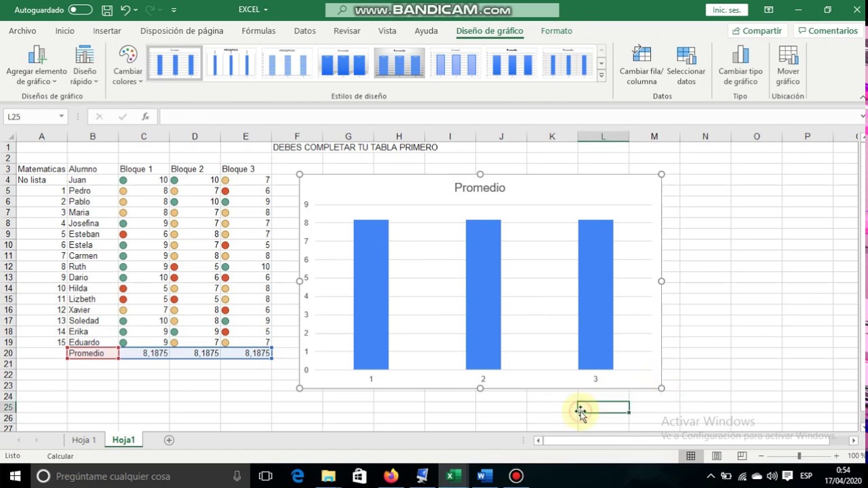This screenshot has width=868, height=488.
Task: Open Ribbon display options icon
Action: tap(768, 10)
